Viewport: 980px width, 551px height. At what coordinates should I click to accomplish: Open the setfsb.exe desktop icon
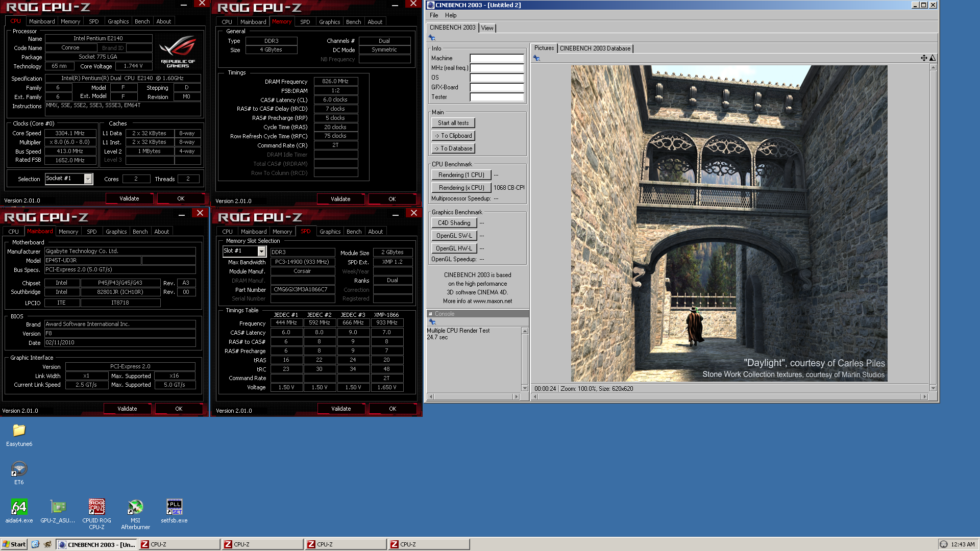coord(174,511)
